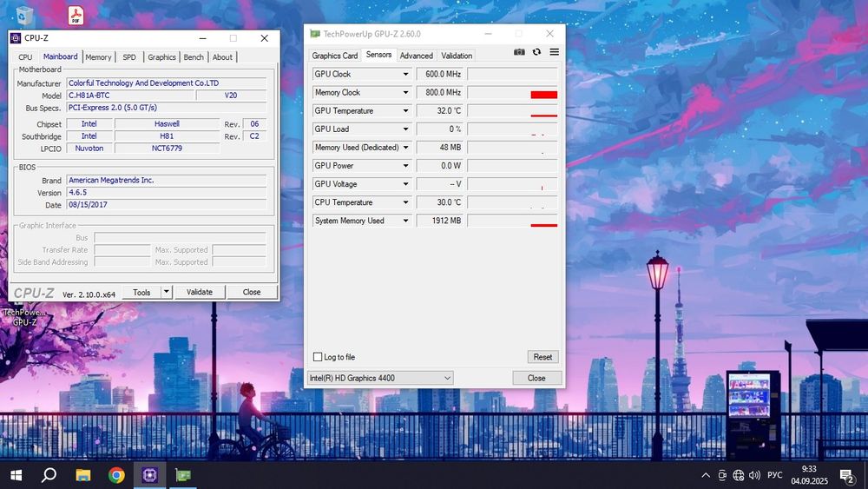This screenshot has width=868, height=489.
Task: Expand the GPU Voltage sensor dropdown
Action: 405,184
